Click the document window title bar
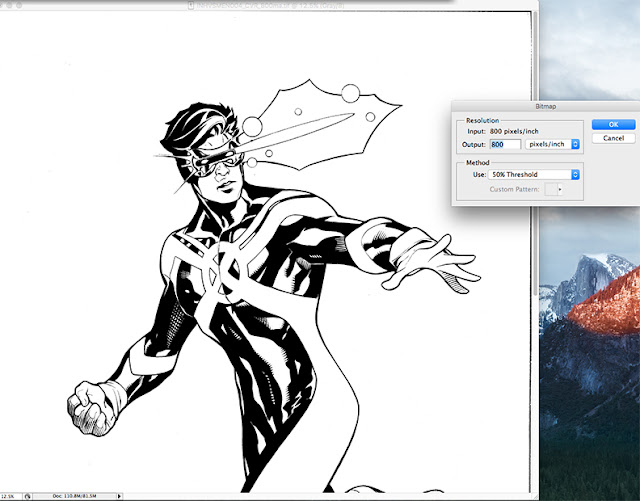 click(267, 5)
